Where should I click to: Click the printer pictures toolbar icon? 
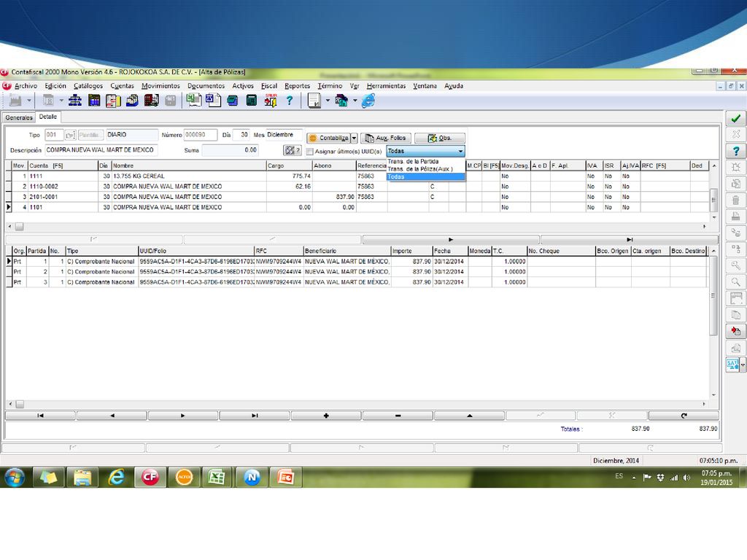point(341,101)
